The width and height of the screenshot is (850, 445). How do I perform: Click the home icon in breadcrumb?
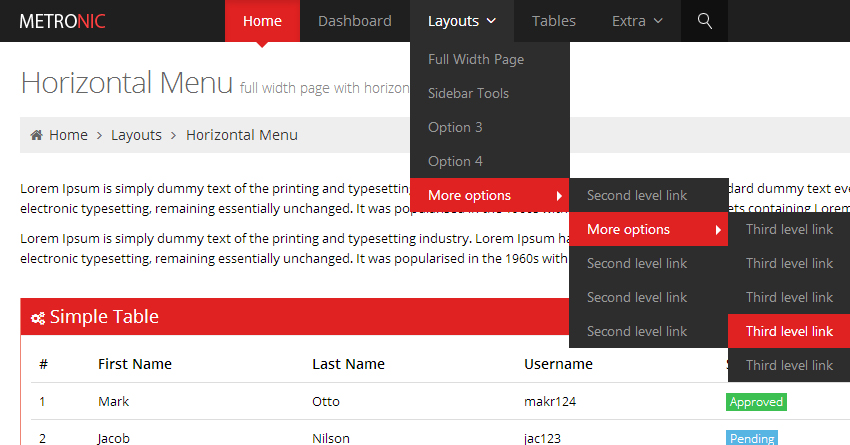click(x=37, y=136)
